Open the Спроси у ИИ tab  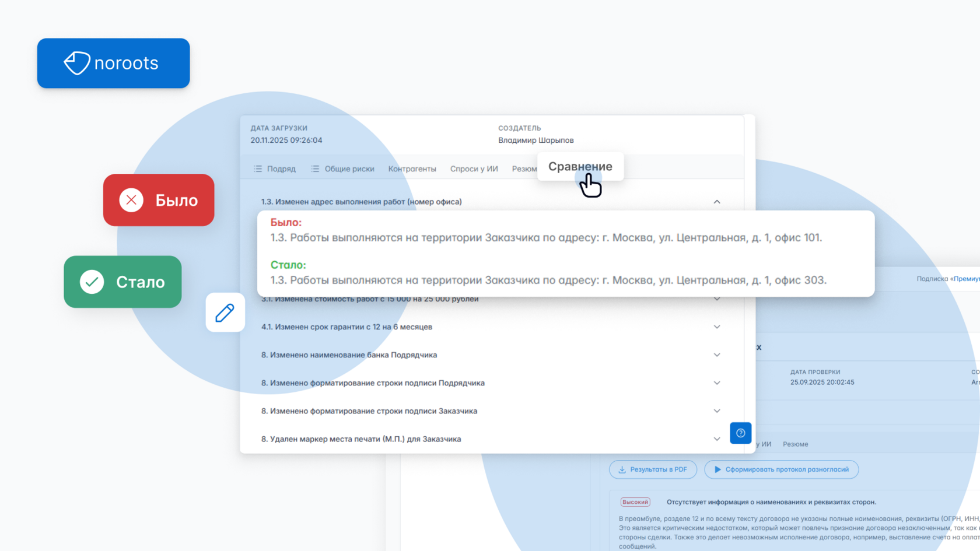[x=474, y=169]
